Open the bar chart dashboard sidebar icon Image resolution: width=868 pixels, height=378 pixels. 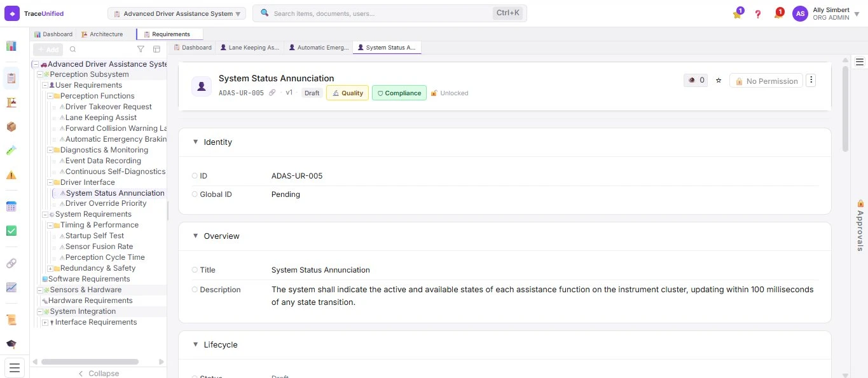pos(11,46)
